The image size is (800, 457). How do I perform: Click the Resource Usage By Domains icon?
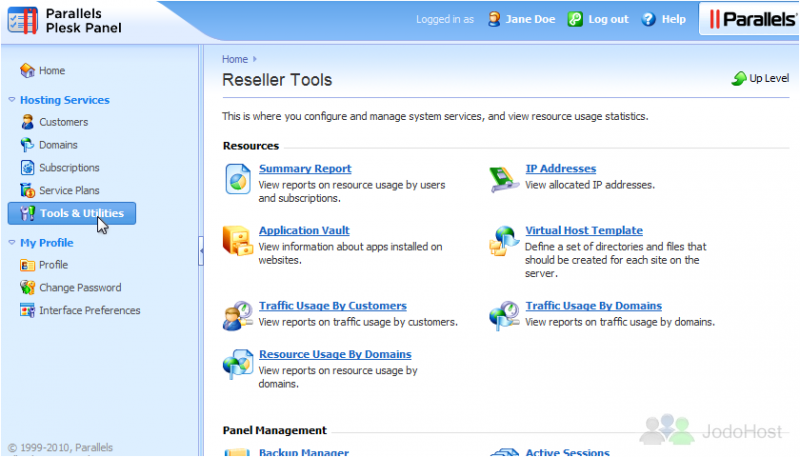click(x=238, y=363)
